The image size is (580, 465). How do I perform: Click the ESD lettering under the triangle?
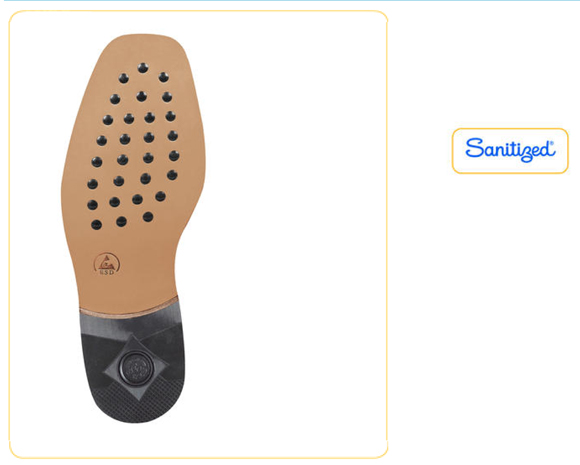[107, 272]
